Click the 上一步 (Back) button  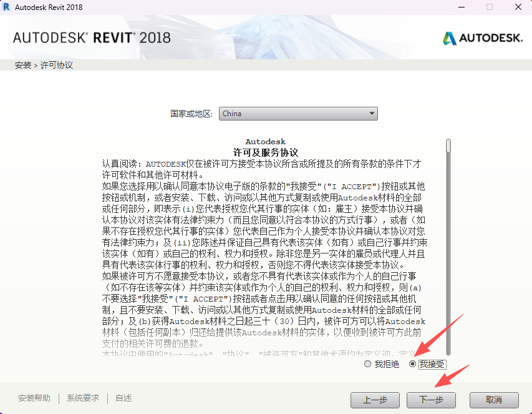pos(375,400)
